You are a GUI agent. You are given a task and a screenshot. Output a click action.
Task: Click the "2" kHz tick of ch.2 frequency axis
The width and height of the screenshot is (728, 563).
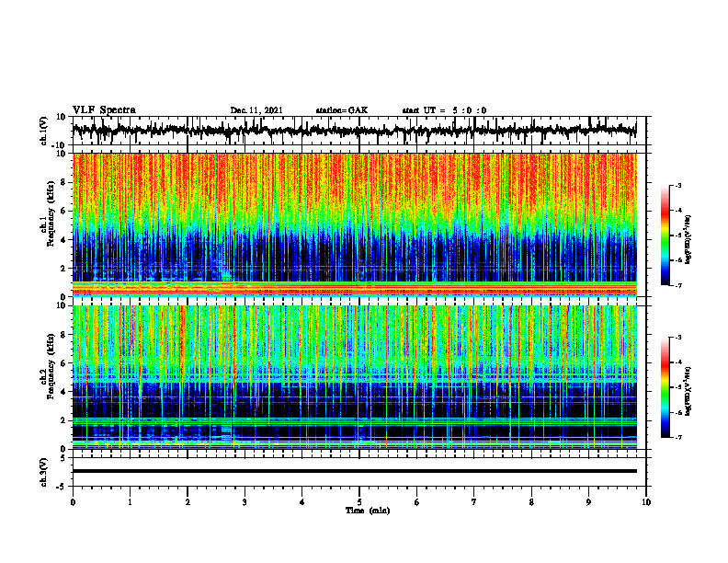tap(64, 420)
